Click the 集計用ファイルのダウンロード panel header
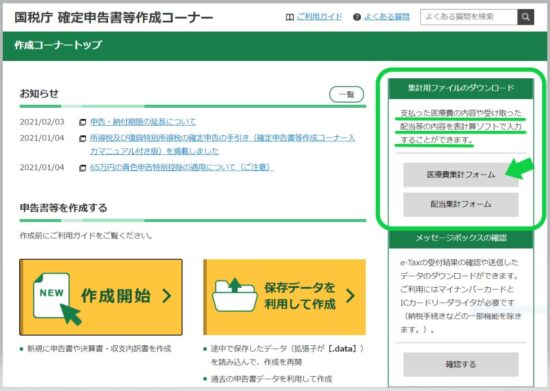 click(x=461, y=88)
